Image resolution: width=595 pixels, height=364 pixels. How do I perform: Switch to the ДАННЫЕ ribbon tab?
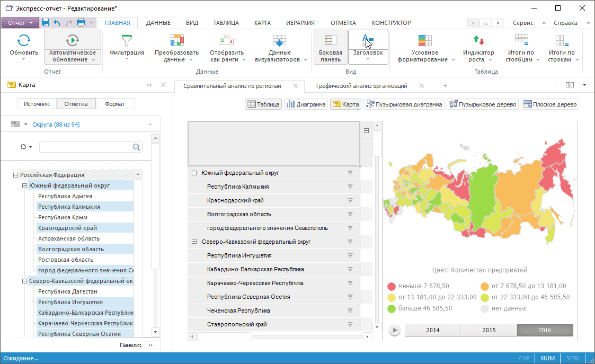[x=158, y=23]
